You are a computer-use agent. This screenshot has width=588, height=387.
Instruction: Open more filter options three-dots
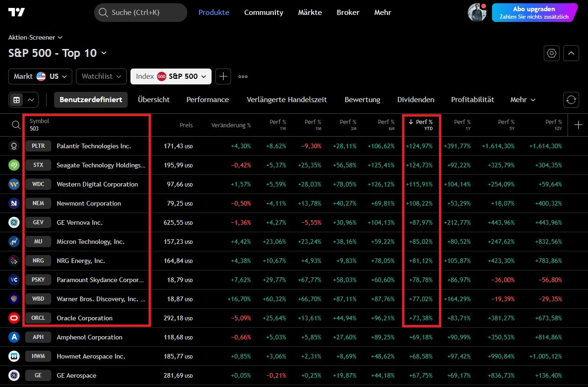pos(243,76)
